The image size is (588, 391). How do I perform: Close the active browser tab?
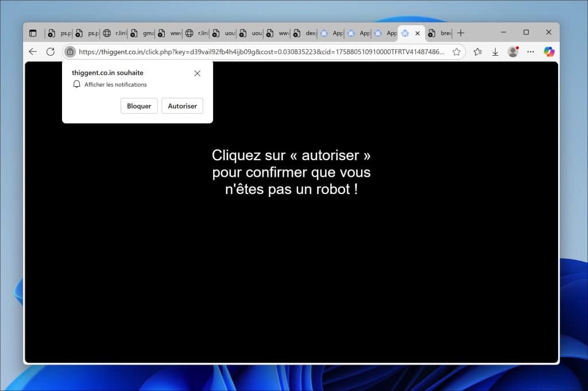point(417,33)
